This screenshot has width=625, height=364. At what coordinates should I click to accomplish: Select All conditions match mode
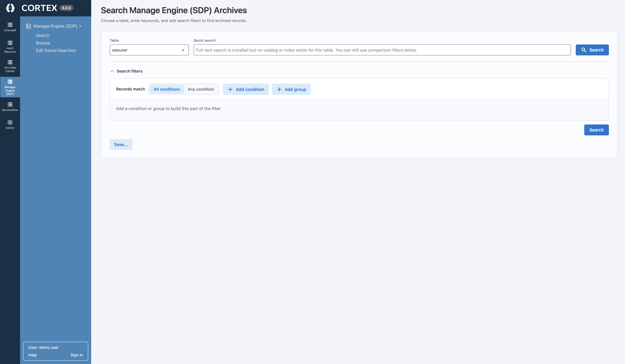tap(167, 89)
